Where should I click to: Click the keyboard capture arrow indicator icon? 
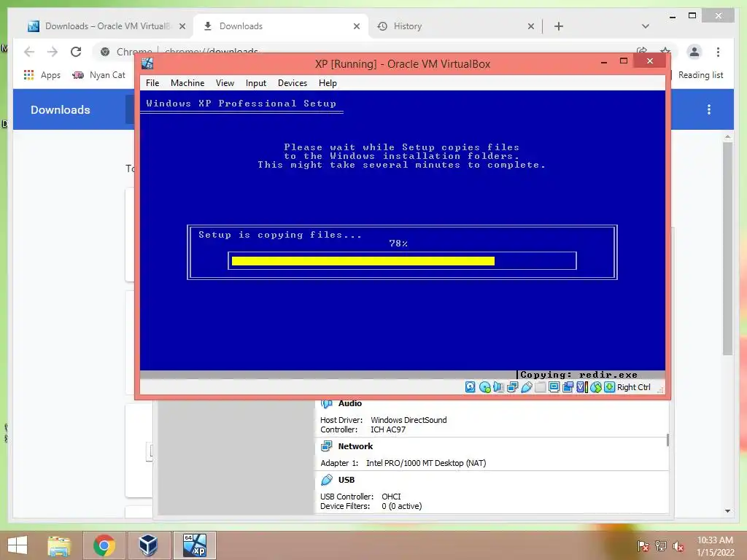click(x=609, y=387)
